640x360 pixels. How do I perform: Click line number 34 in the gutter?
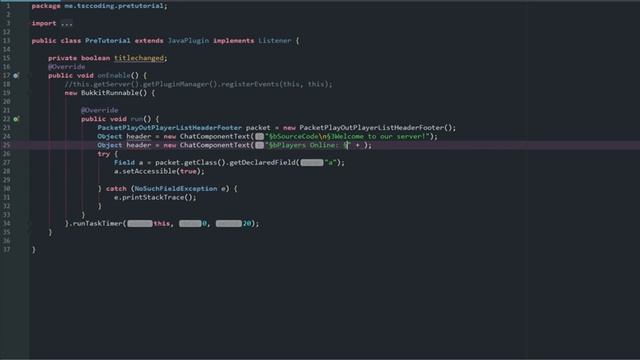[x=7, y=224]
